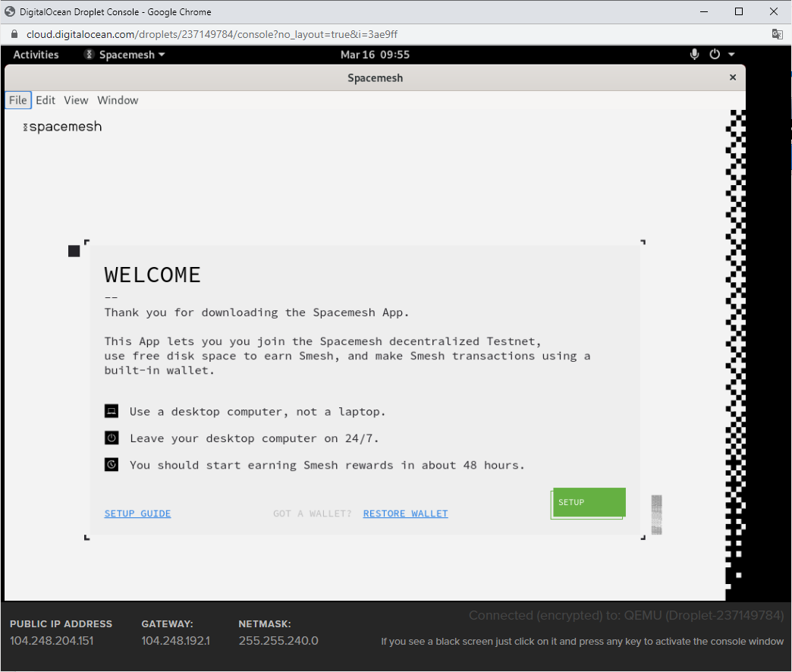Open the Edit menu

tap(46, 100)
